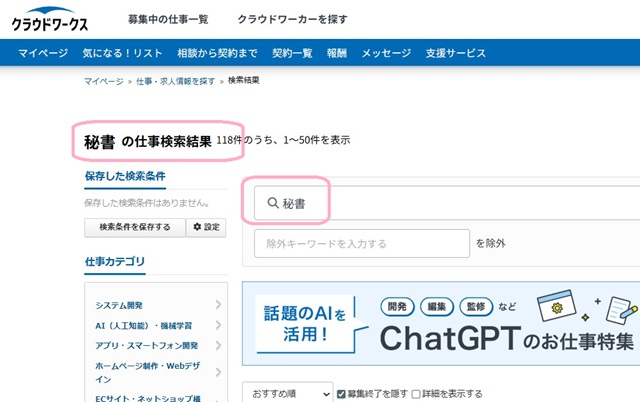Screen dimensions: 640x402
Task: Open クラウドワーカーを探す in top navigation
Action: tap(292, 19)
